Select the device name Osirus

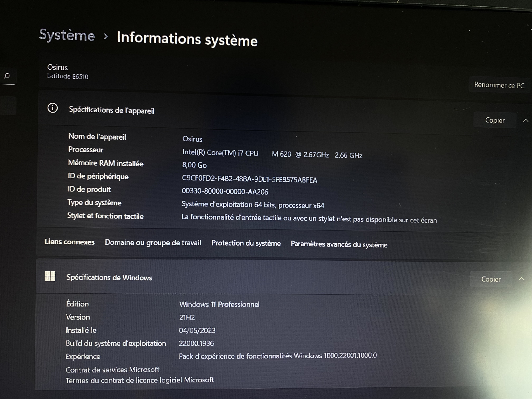[x=57, y=67]
